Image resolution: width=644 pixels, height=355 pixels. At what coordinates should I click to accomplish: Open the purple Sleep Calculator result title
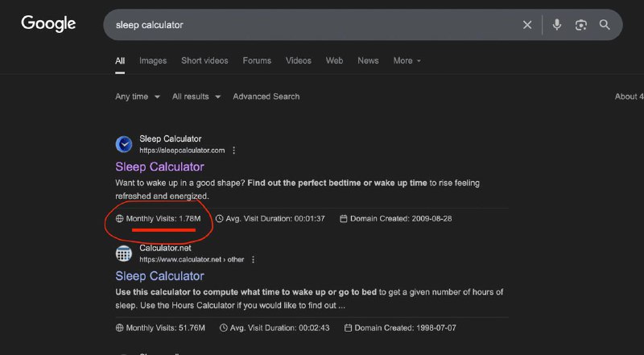click(x=159, y=167)
